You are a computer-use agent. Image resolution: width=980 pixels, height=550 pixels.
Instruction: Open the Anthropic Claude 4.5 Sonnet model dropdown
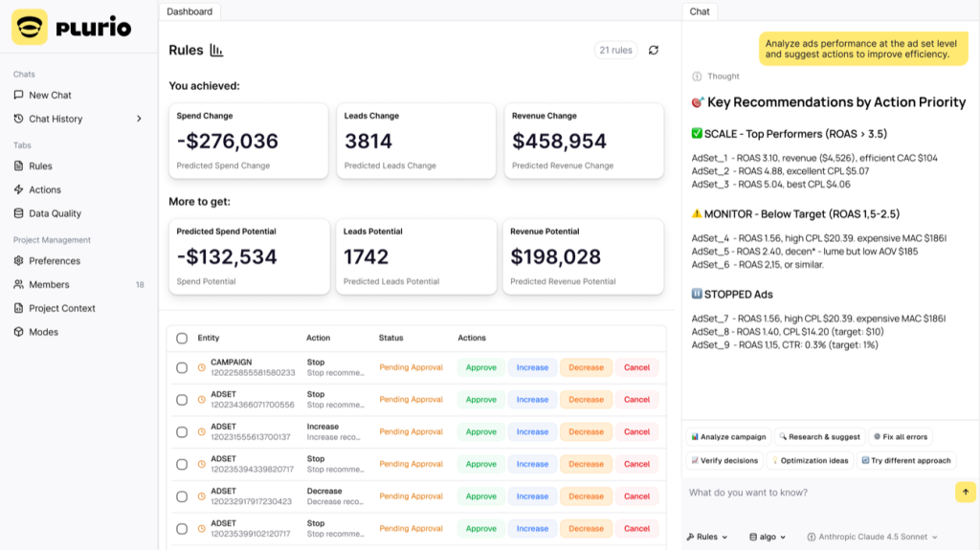click(x=873, y=537)
